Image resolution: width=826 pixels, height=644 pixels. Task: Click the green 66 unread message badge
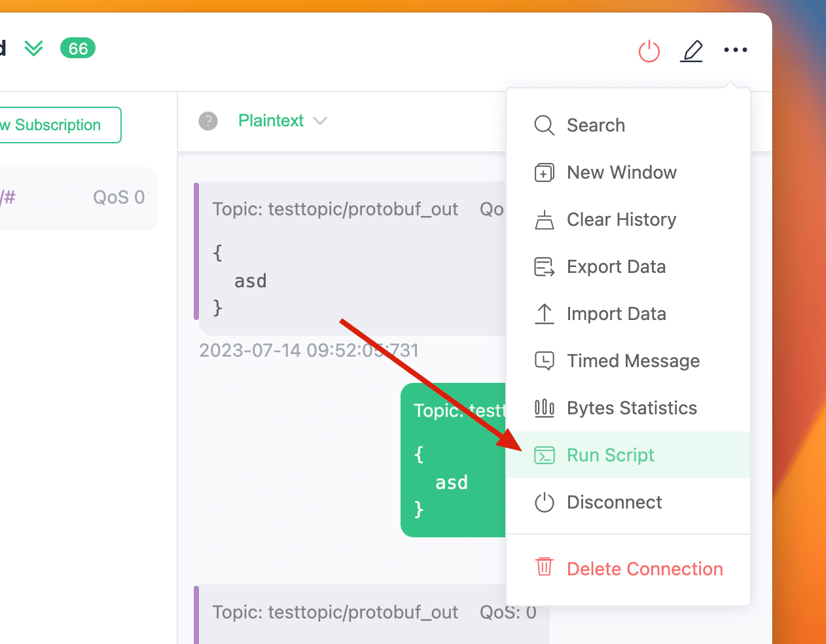78,48
